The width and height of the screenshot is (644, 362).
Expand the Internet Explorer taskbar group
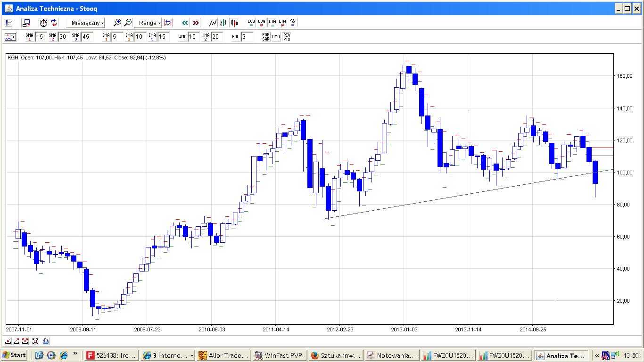point(168,355)
